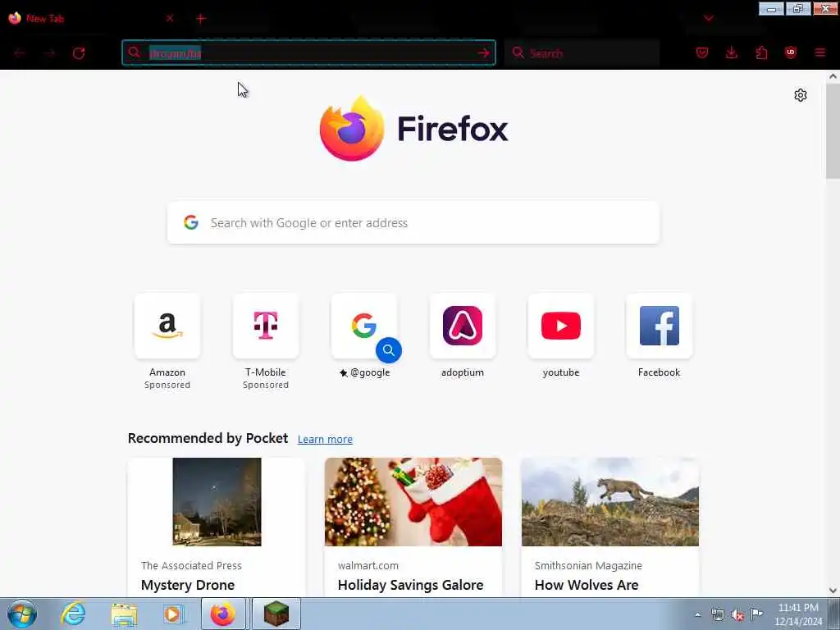Click the Holiday Savings Galore headline
Viewport: 840px width, 630px height.
coord(410,585)
